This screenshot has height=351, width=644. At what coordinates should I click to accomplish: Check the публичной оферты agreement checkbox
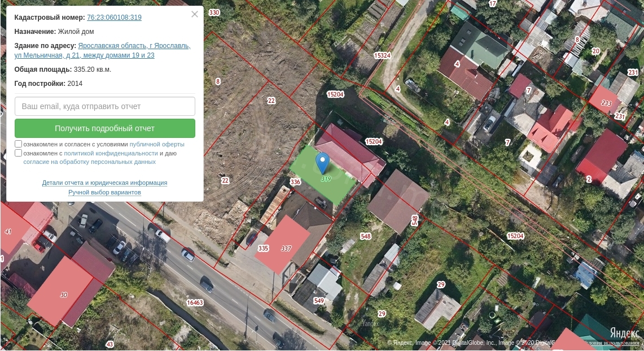(18, 144)
